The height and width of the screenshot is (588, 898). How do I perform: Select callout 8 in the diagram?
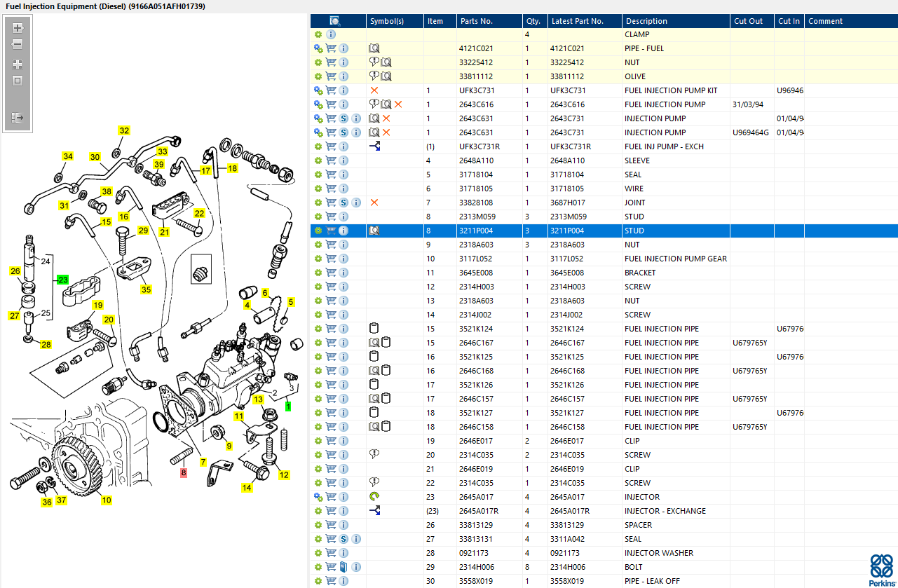point(184,472)
